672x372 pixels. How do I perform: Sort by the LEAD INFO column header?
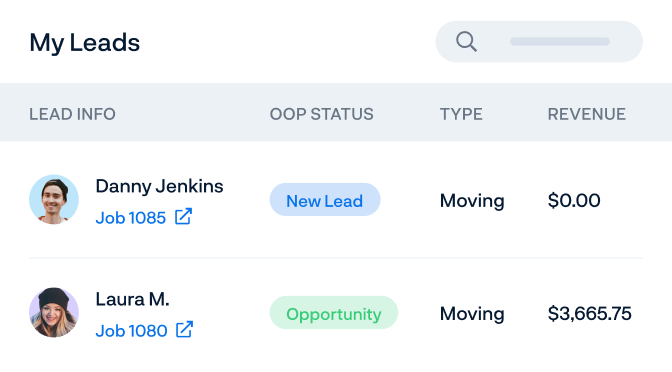[x=72, y=114]
